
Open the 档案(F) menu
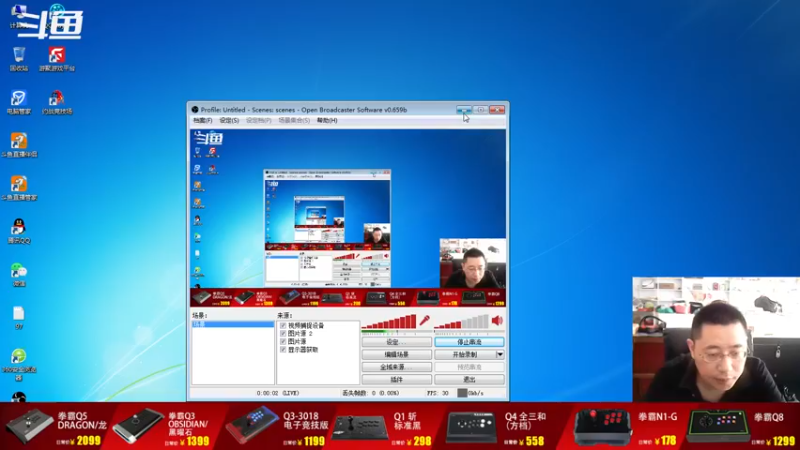click(203, 121)
